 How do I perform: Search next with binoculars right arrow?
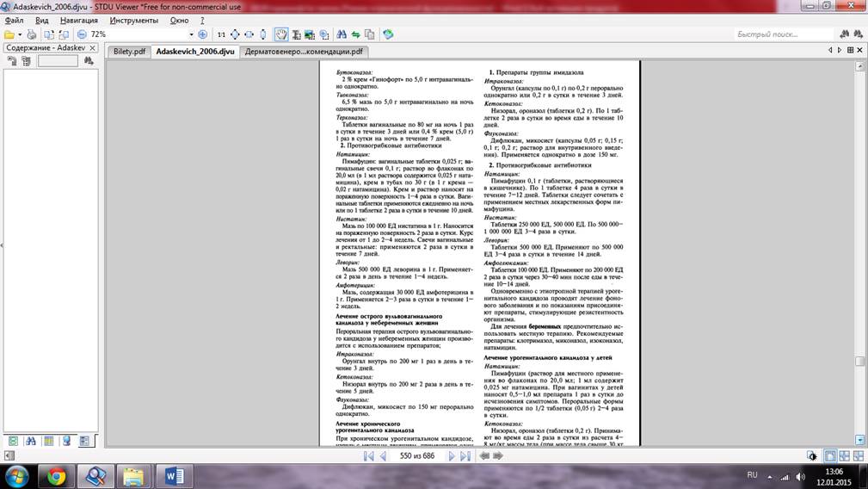858,34
